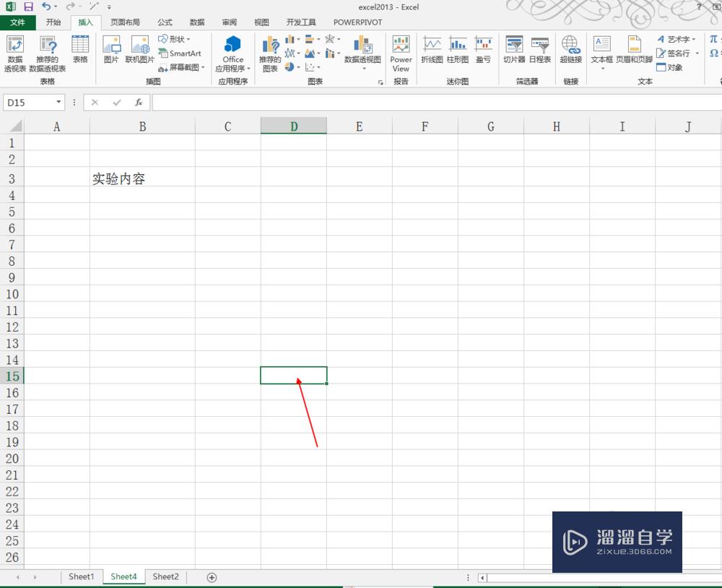
Task: Switch to the 开发工具 ribbon tab
Action: (302, 22)
